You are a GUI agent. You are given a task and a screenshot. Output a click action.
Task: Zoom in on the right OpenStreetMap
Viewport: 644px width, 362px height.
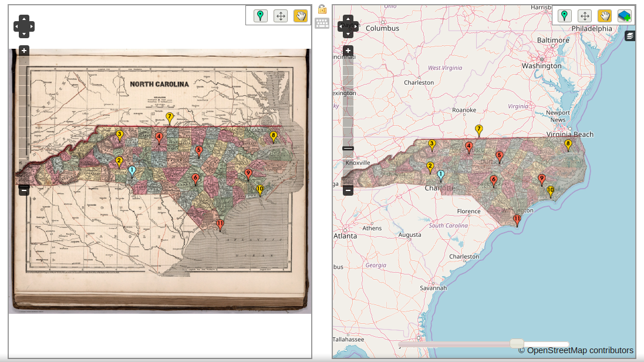tap(348, 51)
